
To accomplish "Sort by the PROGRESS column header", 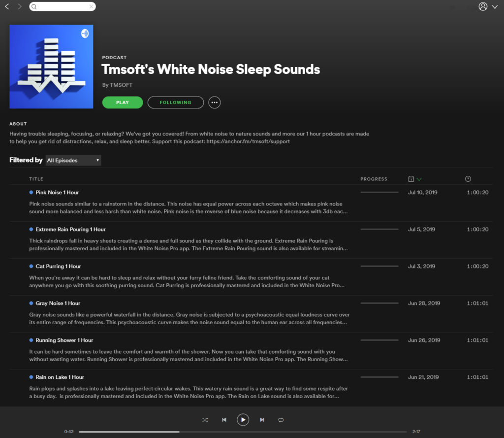I will 374,179.
